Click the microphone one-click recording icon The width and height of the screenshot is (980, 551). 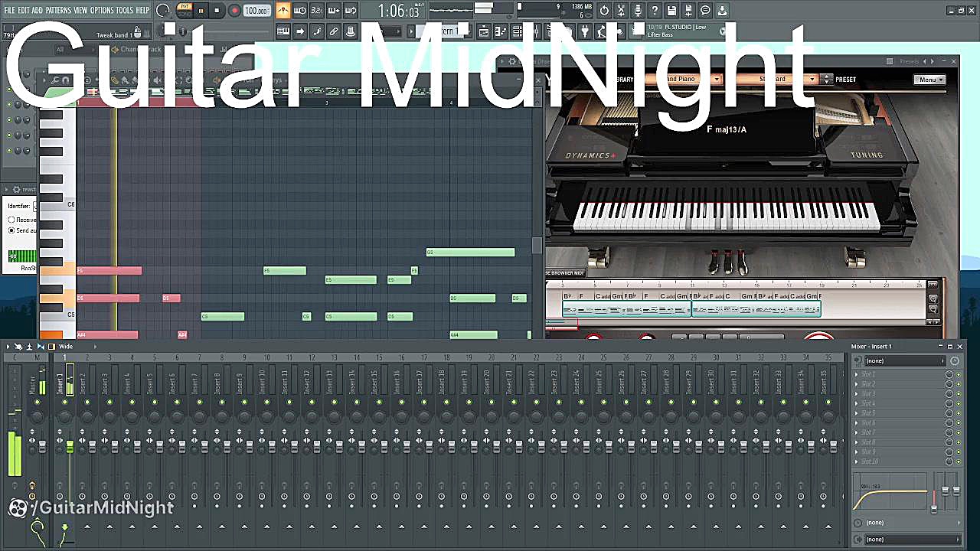coord(638,11)
